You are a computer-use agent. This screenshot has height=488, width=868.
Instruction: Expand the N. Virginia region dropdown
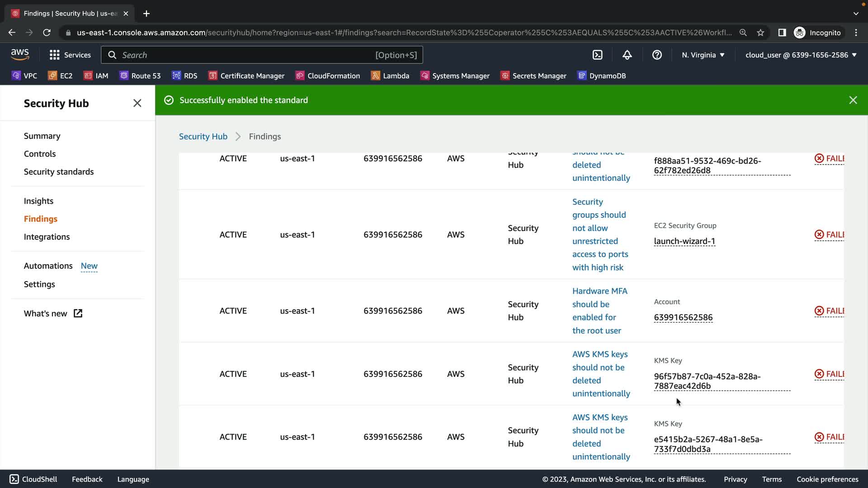pos(703,55)
